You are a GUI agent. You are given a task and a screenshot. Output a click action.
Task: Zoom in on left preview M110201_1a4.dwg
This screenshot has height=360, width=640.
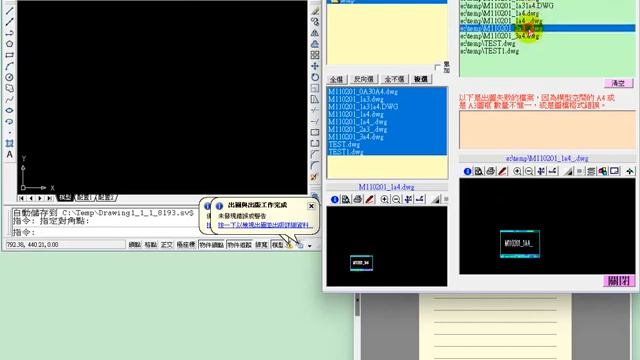384,200
